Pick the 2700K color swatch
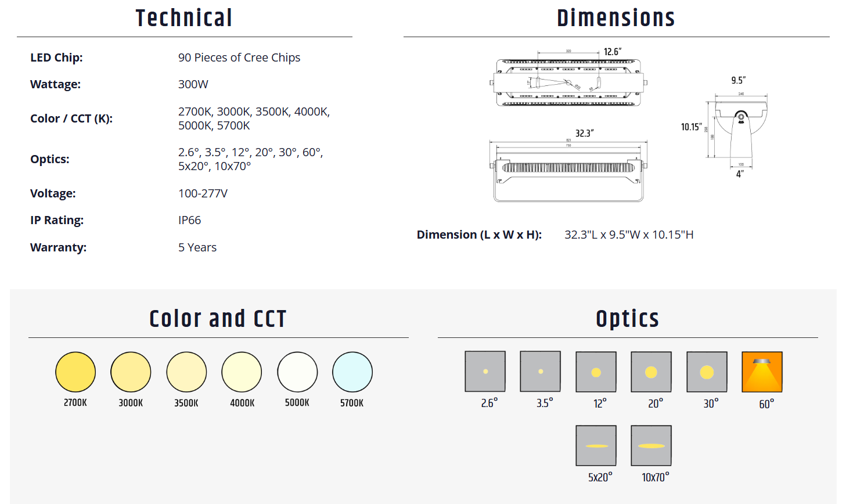Image resolution: width=846 pixels, height=504 pixels. tap(75, 372)
